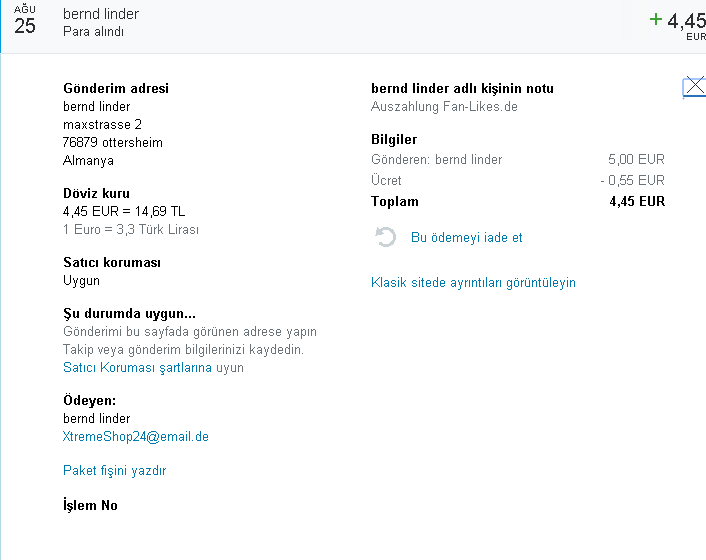
Task: Click the '25 AĞU' date label
Action: pos(25,22)
